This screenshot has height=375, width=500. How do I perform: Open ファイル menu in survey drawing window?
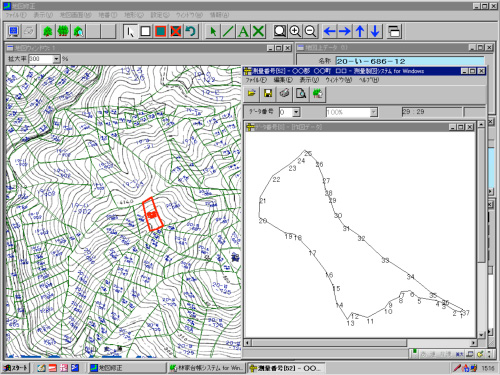256,80
